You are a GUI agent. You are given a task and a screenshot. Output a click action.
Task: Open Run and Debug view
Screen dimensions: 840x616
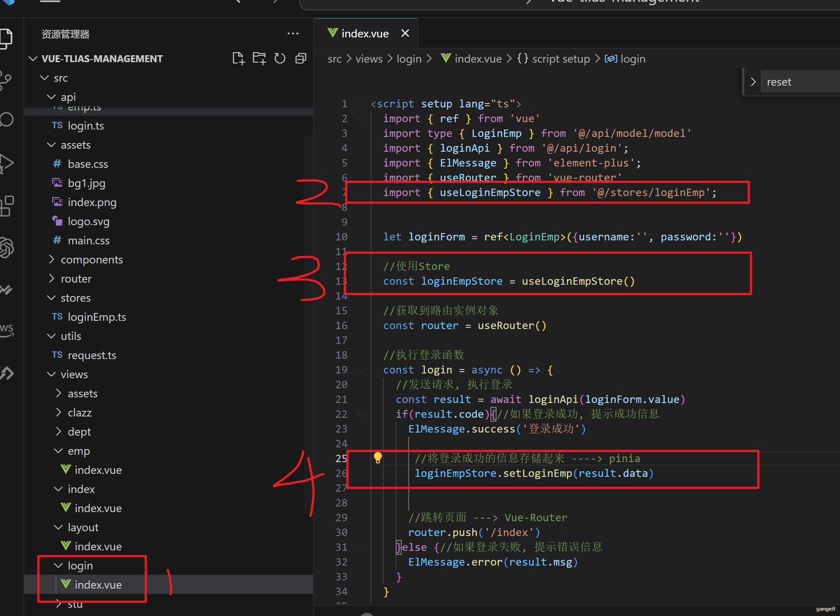pyautogui.click(x=6, y=164)
